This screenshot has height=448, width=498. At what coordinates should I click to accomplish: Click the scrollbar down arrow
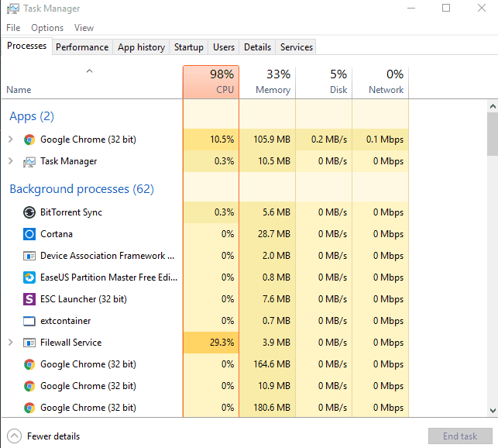click(x=493, y=411)
